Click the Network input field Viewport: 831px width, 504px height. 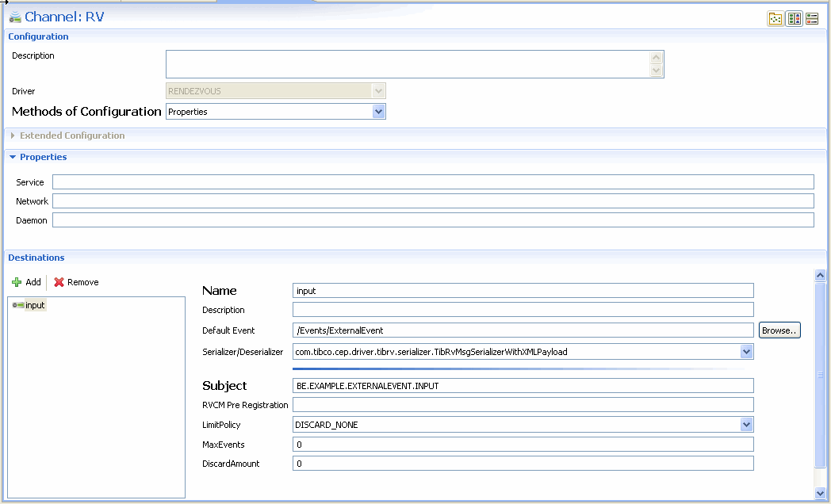pyautogui.click(x=433, y=201)
